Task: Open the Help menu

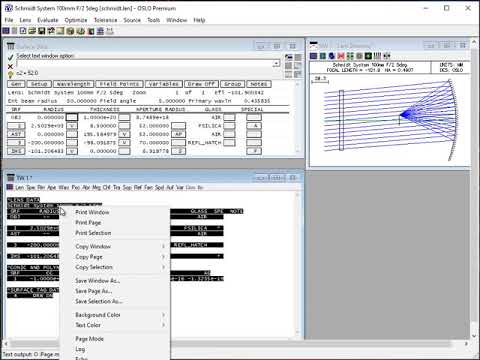Action: (199, 20)
